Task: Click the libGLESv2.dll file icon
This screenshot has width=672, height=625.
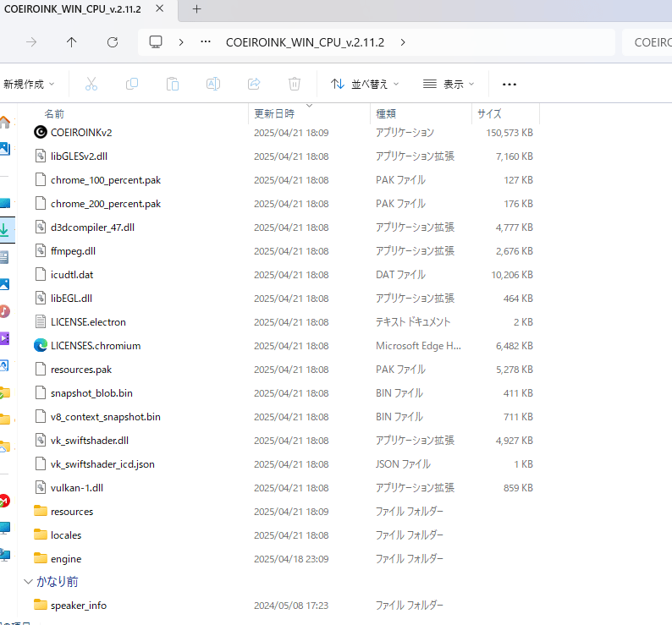Action: 41,156
